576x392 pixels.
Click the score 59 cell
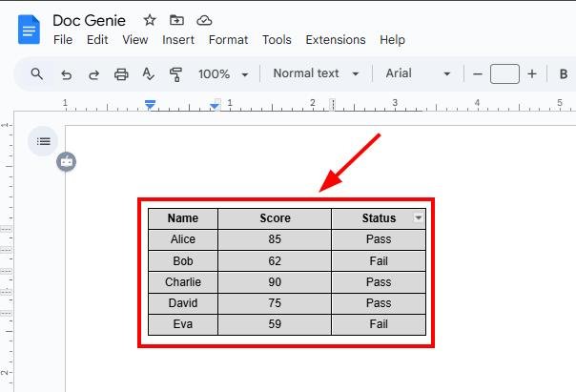coord(275,324)
